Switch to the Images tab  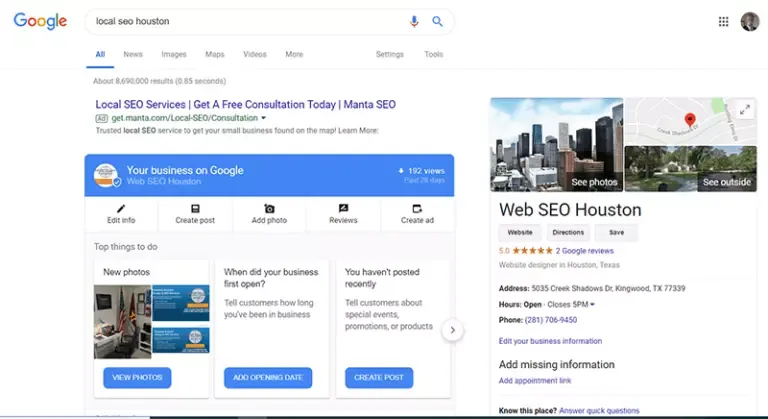(x=174, y=54)
